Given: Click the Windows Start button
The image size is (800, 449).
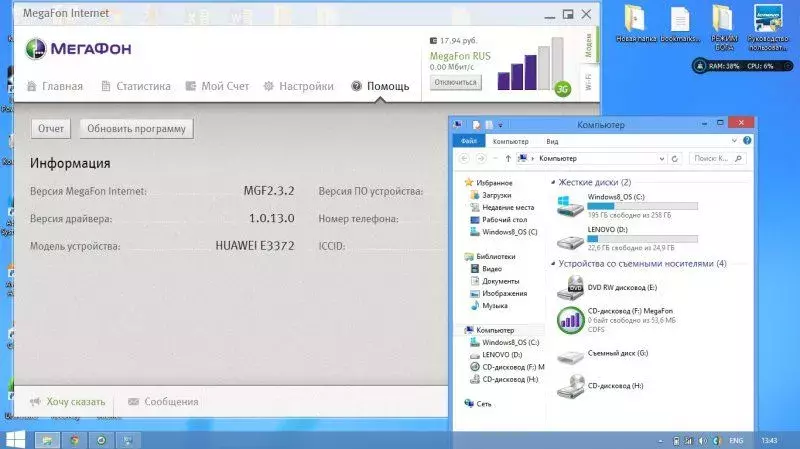Looking at the screenshot, I should click(15, 440).
